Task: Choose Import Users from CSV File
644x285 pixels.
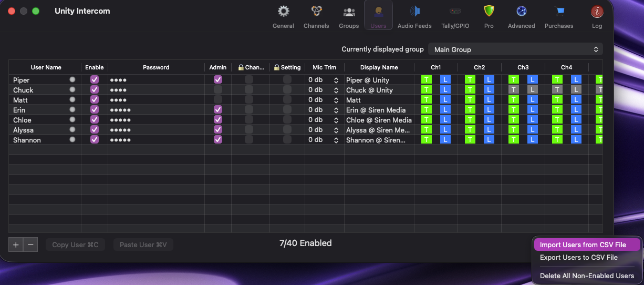Action: 587,245
